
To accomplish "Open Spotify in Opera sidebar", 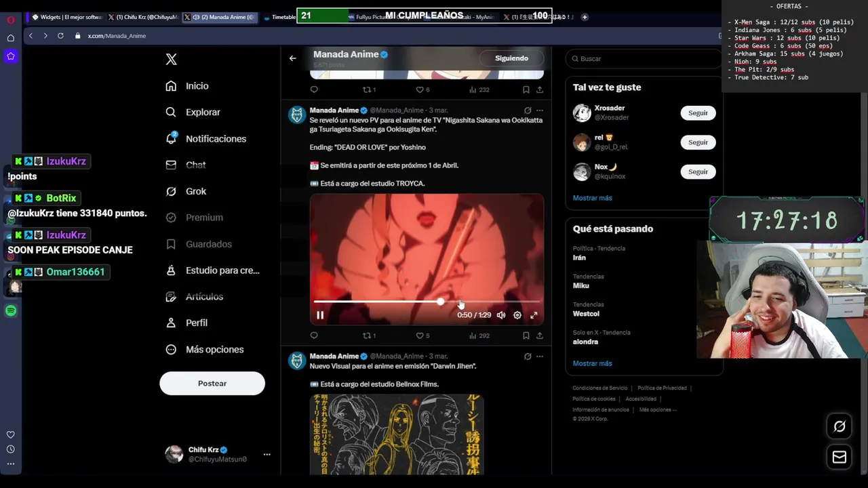I will 11,311.
